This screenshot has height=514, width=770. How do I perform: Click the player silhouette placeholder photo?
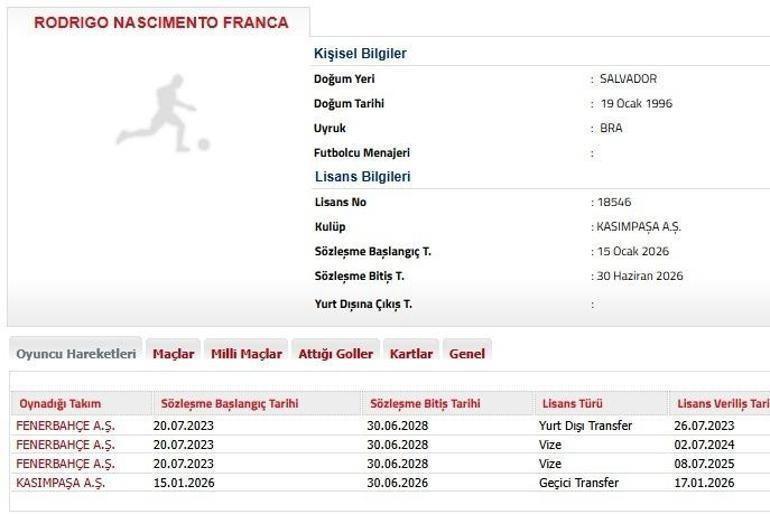(162, 112)
